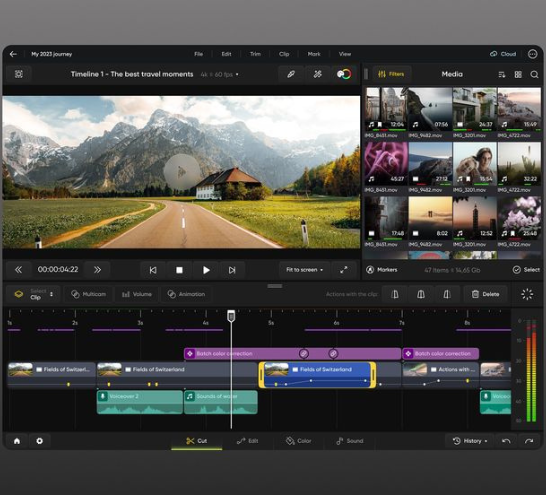This screenshot has height=495, width=546.
Task: Select the 45:27 pink flower thumbnail
Action: pos(386,163)
